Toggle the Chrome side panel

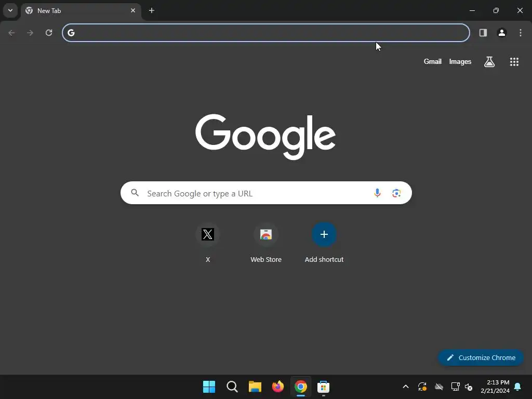coord(483,33)
